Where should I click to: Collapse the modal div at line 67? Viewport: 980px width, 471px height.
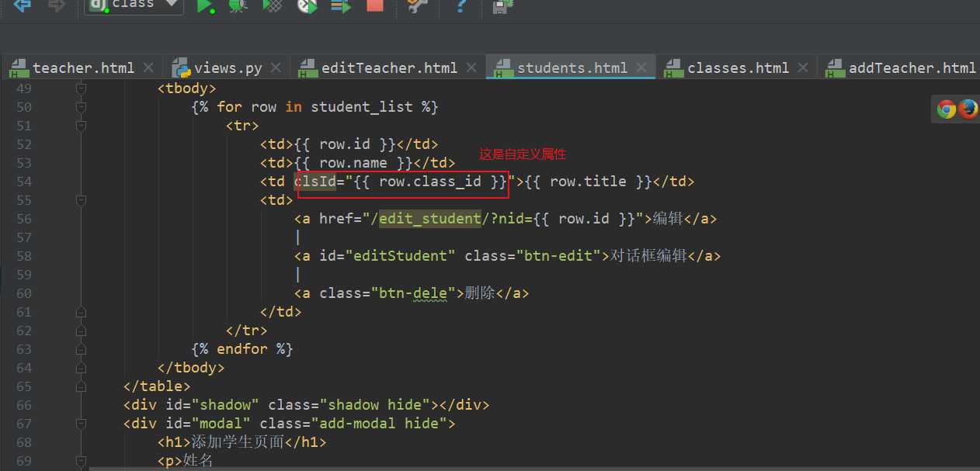(x=80, y=424)
